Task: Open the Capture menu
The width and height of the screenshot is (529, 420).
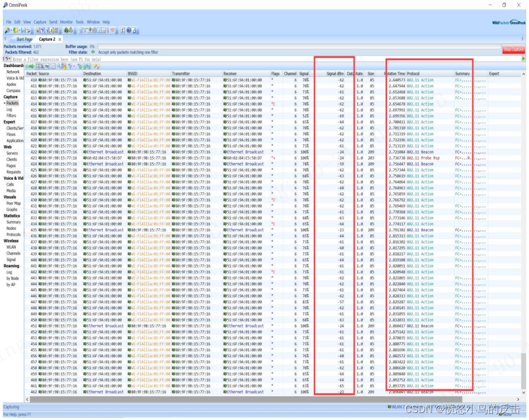Action: pos(40,22)
